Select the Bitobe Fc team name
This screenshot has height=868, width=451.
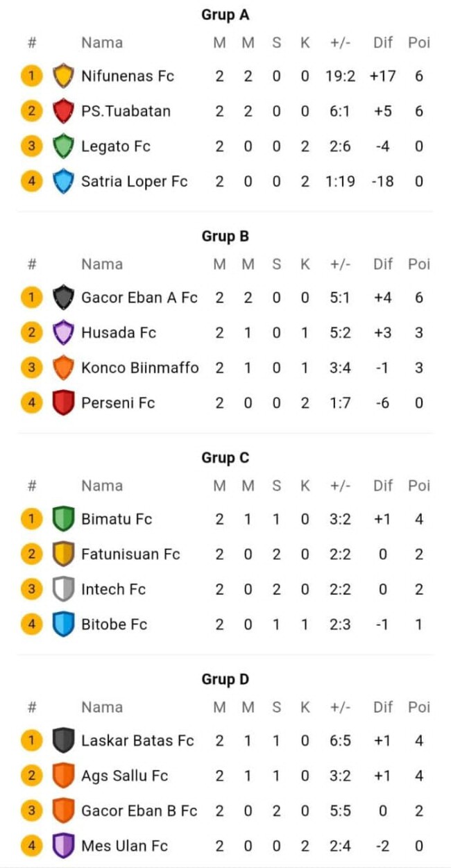coord(114,624)
